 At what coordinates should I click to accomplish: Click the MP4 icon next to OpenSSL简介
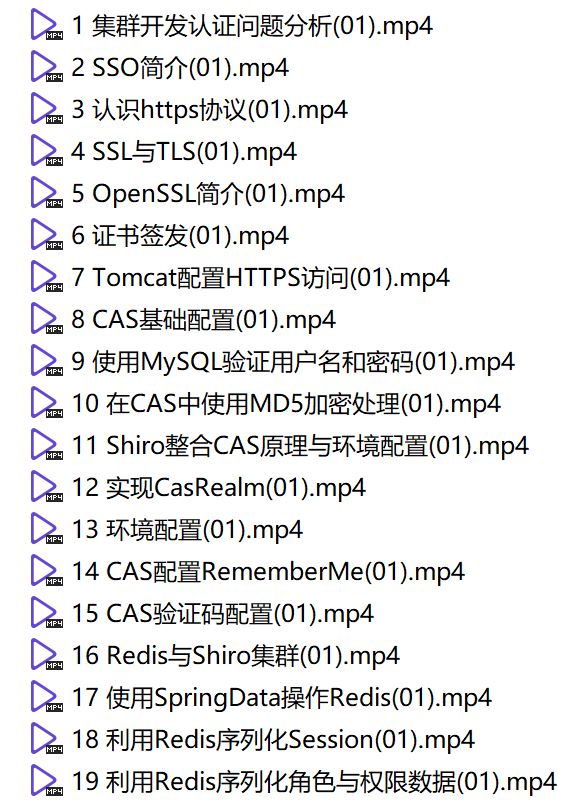(x=47, y=193)
